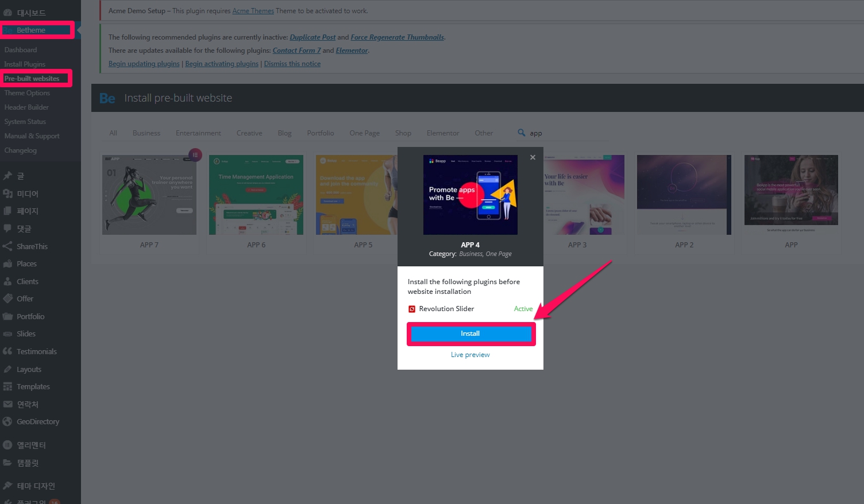Select the APP website thumbnail
This screenshot has width=864, height=504.
[791, 195]
